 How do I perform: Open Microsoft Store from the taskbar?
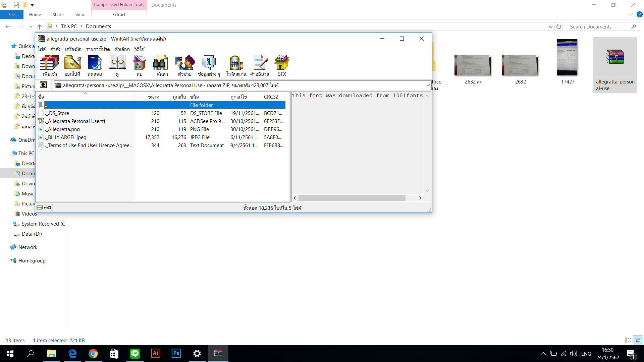(114, 354)
